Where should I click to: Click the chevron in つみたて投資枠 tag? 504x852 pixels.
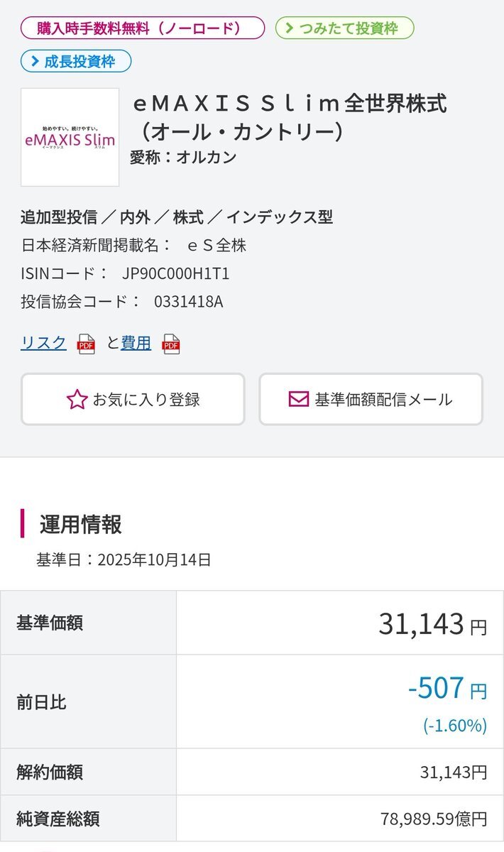coord(290,28)
